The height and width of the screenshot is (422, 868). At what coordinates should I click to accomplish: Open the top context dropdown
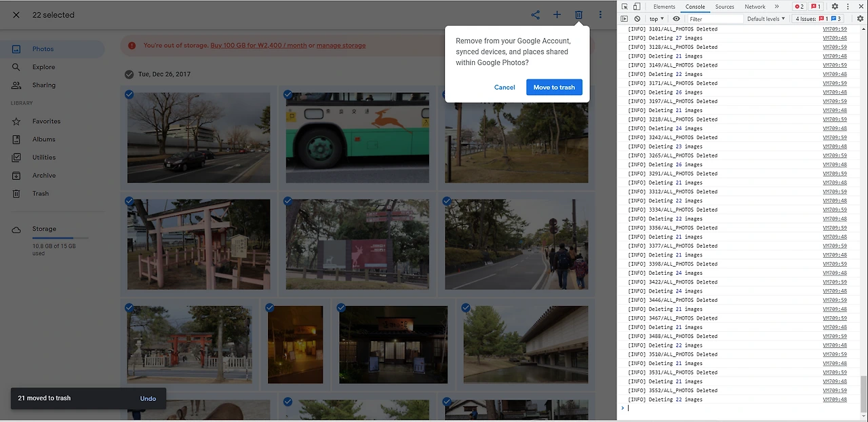[656, 19]
